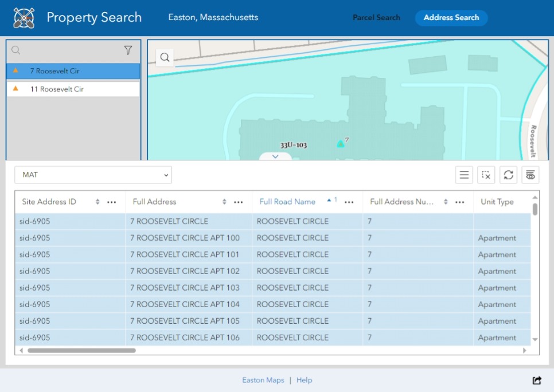Switch to Address Search
This screenshot has width=554, height=392.
pyautogui.click(x=451, y=18)
